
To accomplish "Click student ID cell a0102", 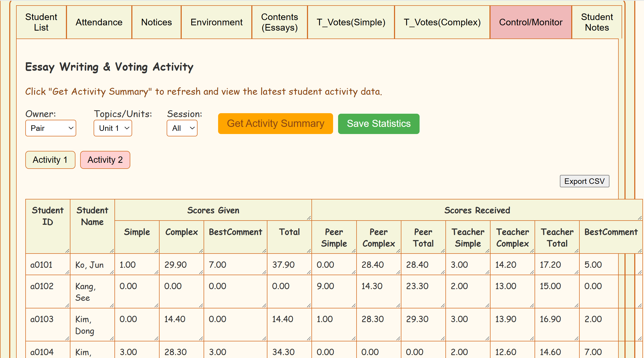I will point(42,286).
